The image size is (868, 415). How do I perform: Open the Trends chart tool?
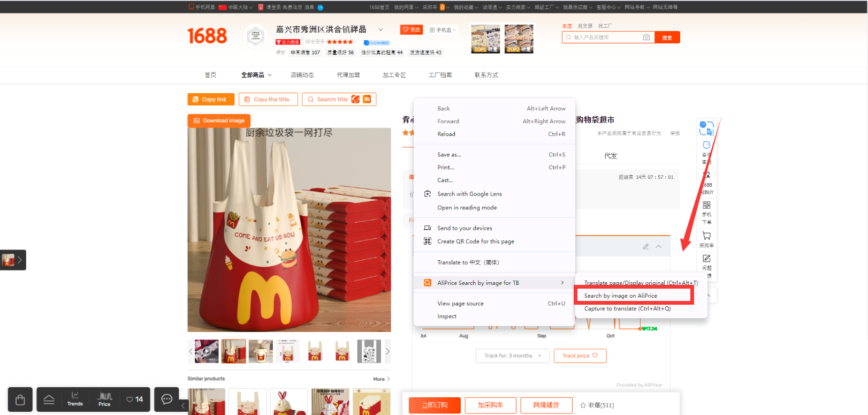coord(75,399)
